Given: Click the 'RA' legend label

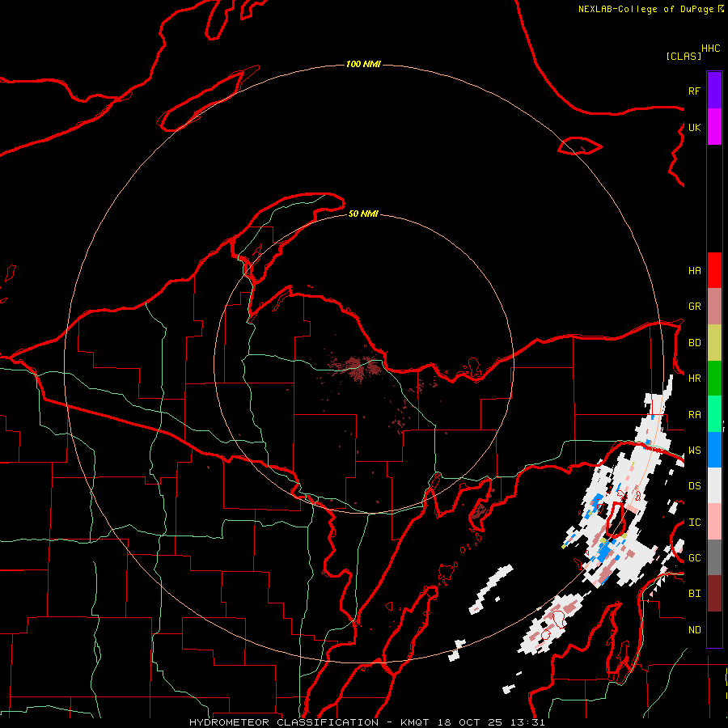Looking at the screenshot, I should pos(694,415).
